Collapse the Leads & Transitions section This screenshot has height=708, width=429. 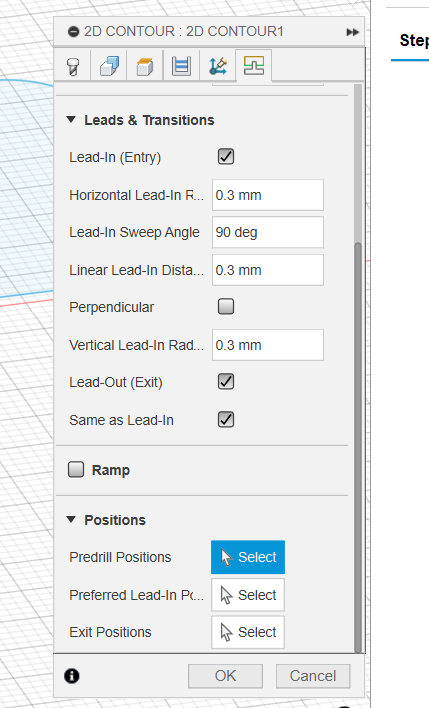point(71,120)
